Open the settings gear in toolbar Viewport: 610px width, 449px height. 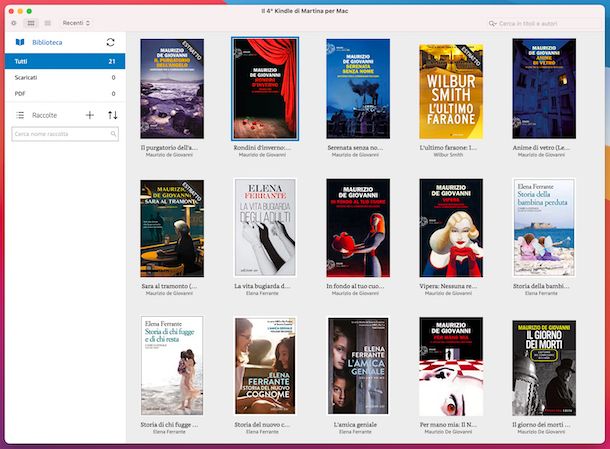14,23
